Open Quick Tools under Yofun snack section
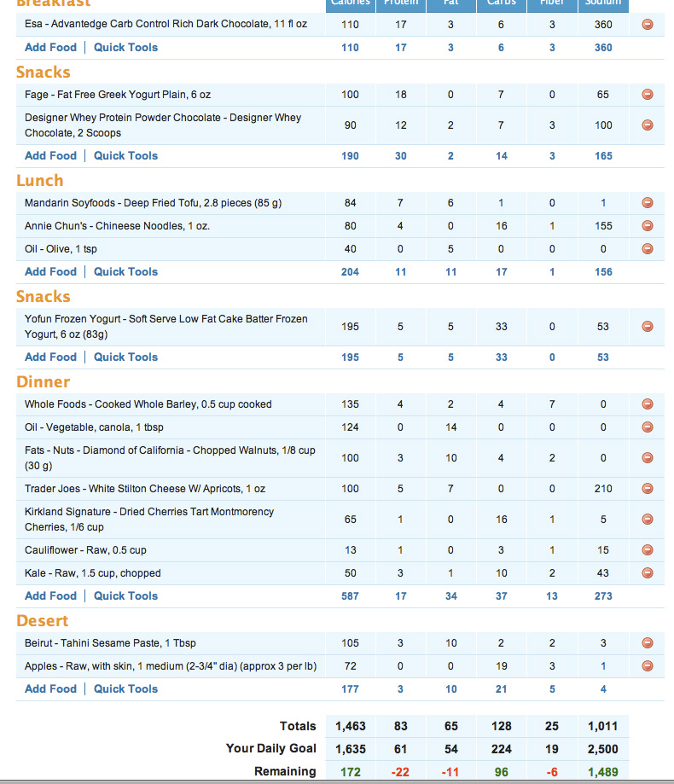The height and width of the screenshot is (784, 674). (x=125, y=357)
